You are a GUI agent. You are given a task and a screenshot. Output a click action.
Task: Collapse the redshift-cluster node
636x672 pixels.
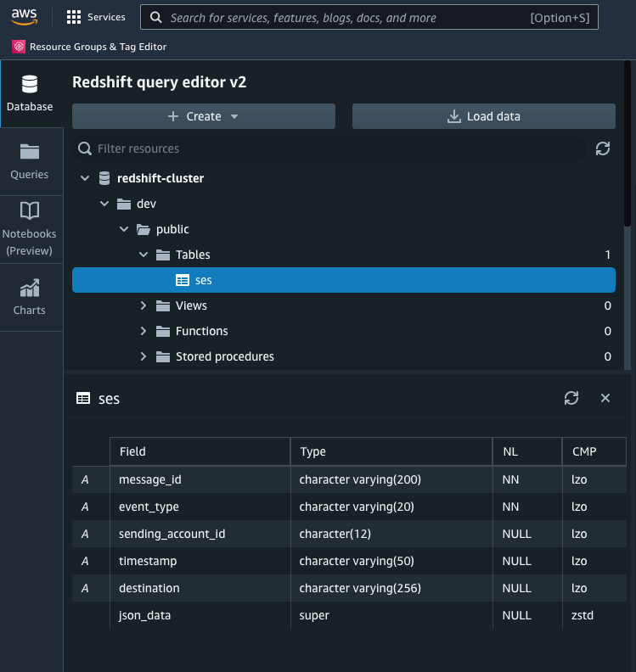[85, 178]
